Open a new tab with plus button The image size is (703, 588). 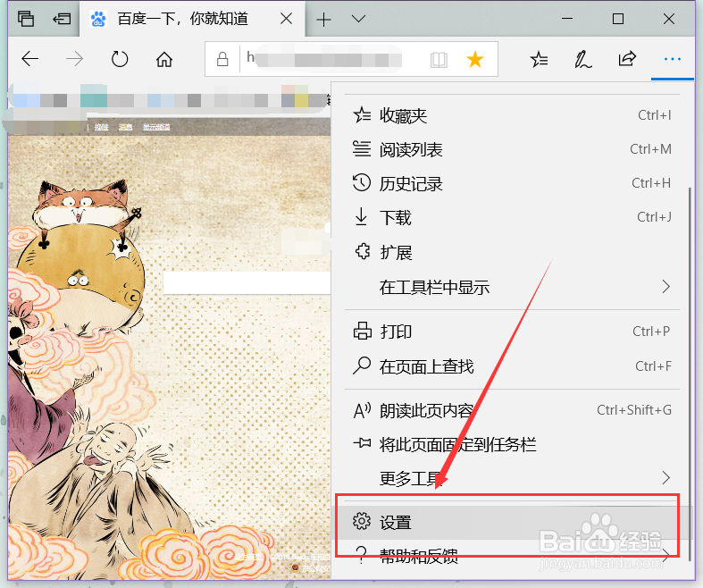pyautogui.click(x=323, y=20)
